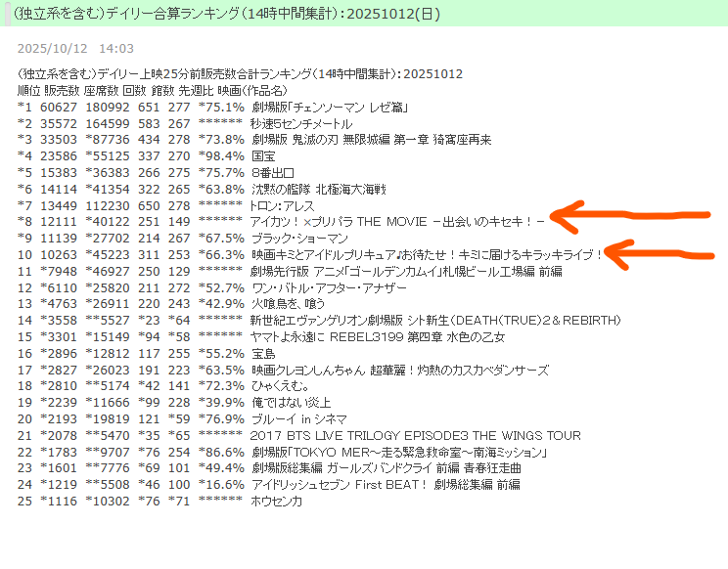This screenshot has height=569, width=728.
Task: Select title 火喰鳥を、喰う
Action: (x=288, y=304)
